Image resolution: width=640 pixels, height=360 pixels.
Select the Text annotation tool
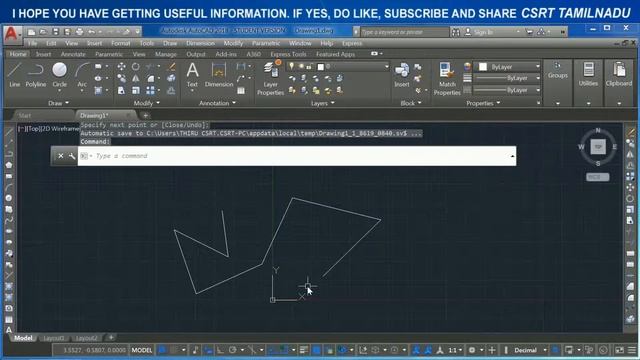click(192, 75)
